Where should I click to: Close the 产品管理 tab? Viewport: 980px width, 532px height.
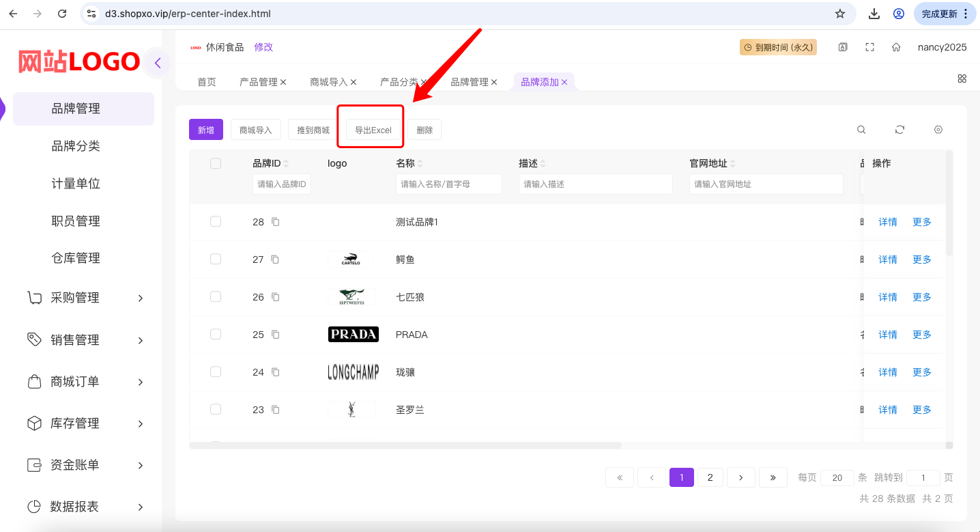click(x=283, y=82)
